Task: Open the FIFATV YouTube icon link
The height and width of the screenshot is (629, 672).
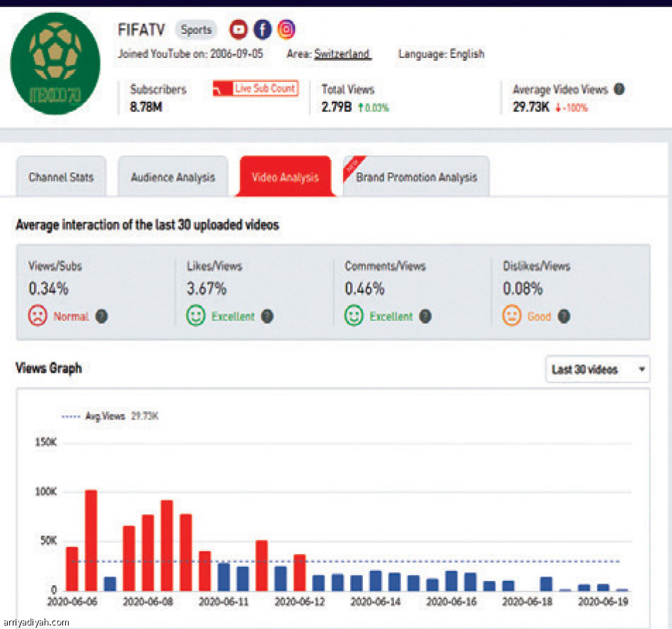Action: [x=239, y=29]
